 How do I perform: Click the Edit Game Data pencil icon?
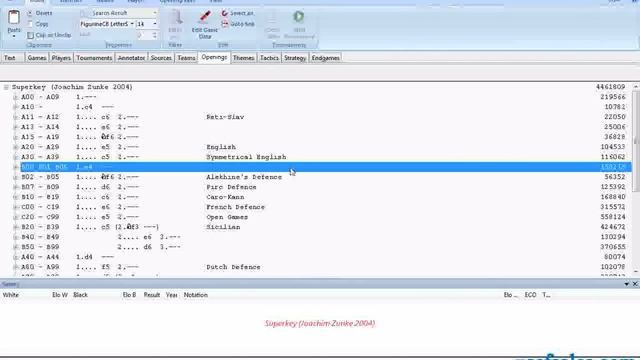205,17
